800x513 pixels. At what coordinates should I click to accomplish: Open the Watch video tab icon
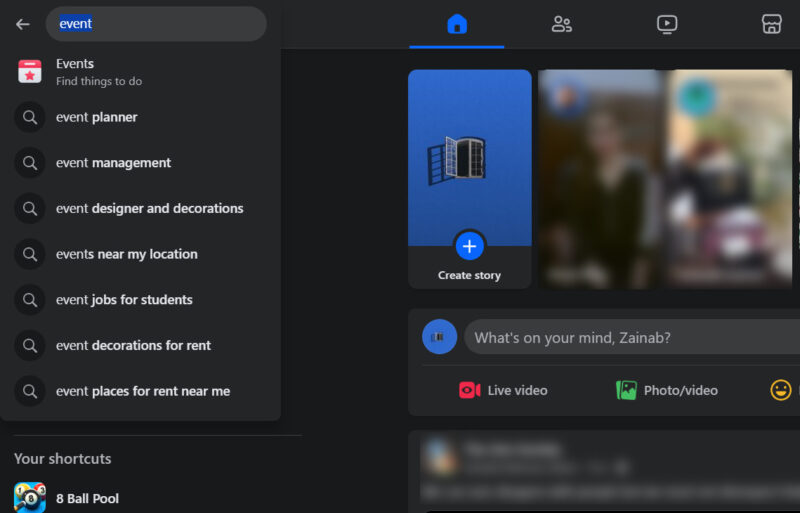pos(667,24)
